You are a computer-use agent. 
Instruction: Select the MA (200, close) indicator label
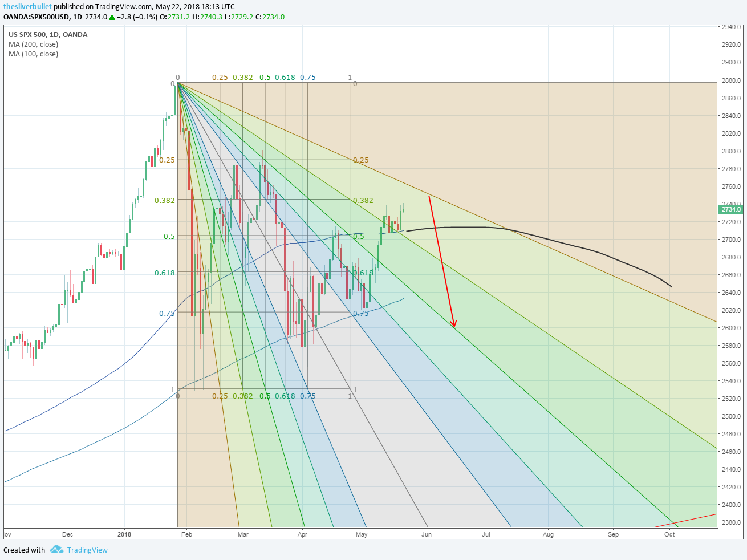(x=33, y=44)
